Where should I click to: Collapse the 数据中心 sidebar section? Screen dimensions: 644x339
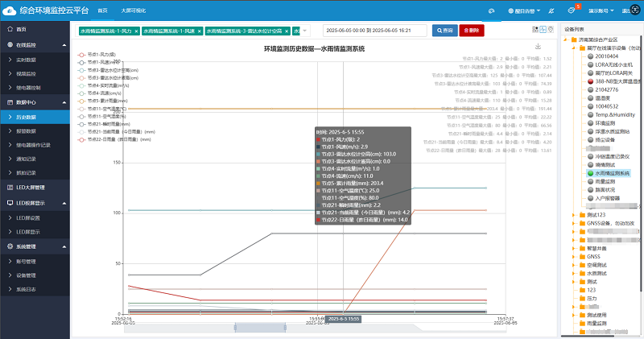click(62, 102)
